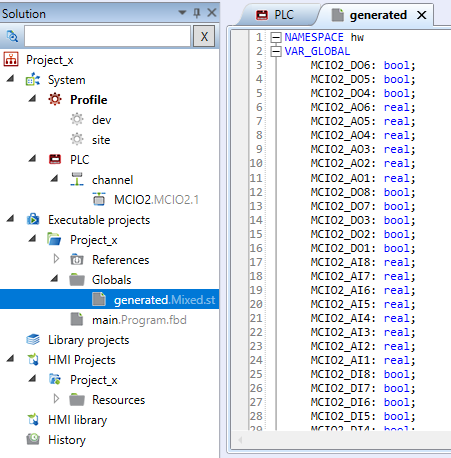Viewport: 451px width, 458px height.
Task: Click code line MCIO2_AI8: real
Action: [363, 262]
